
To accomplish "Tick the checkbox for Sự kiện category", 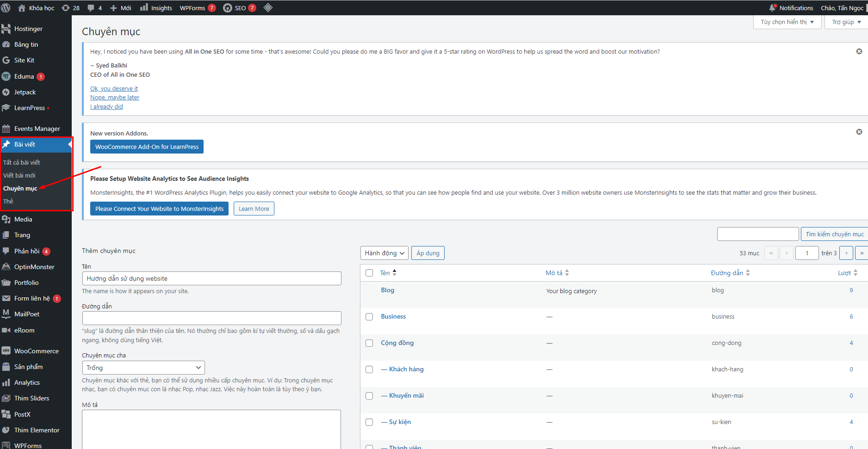I will pos(369,422).
